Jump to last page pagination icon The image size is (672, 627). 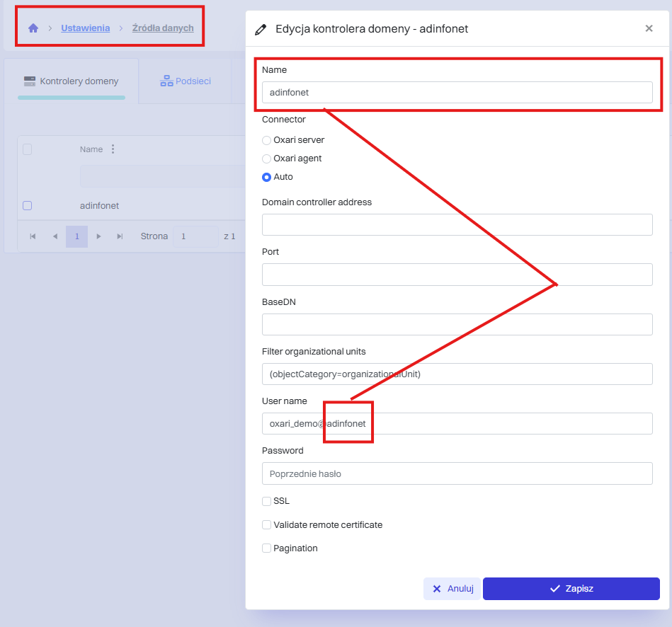coord(120,236)
